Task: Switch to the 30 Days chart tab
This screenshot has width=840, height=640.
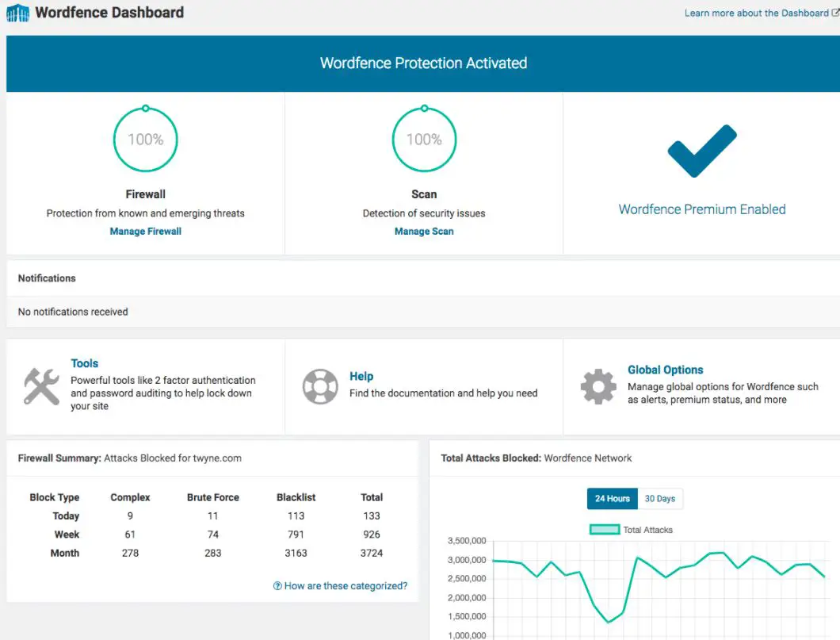Action: tap(660, 499)
